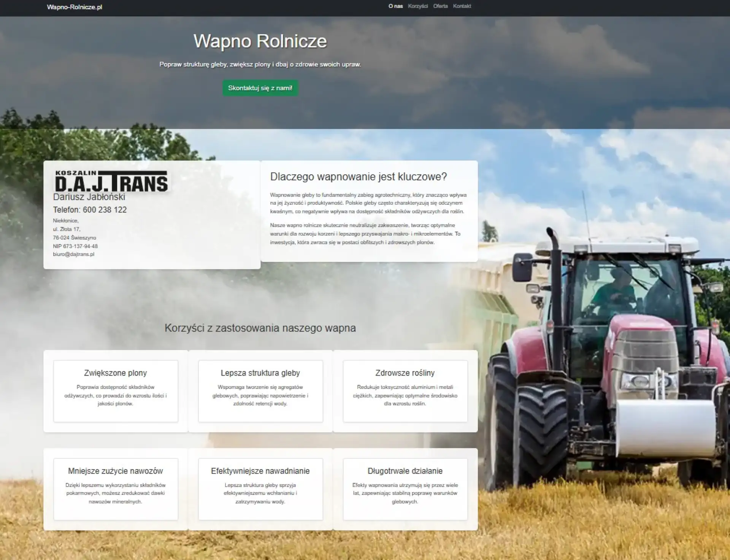The width and height of the screenshot is (730, 560).
Task: Select the Lepsza struktura gleby card
Action: tap(260, 391)
